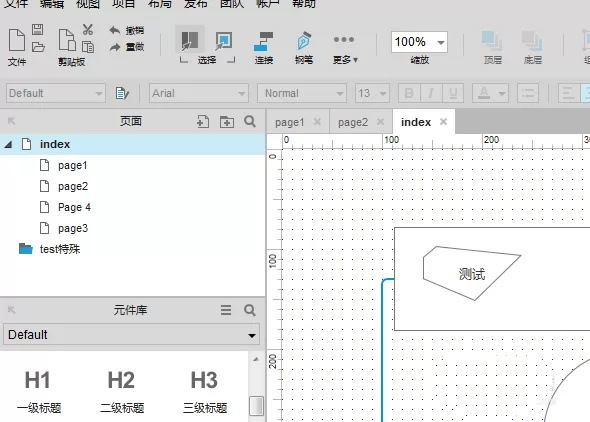Click the Cut scissors icon
This screenshot has width=590, height=422.
tap(88, 29)
